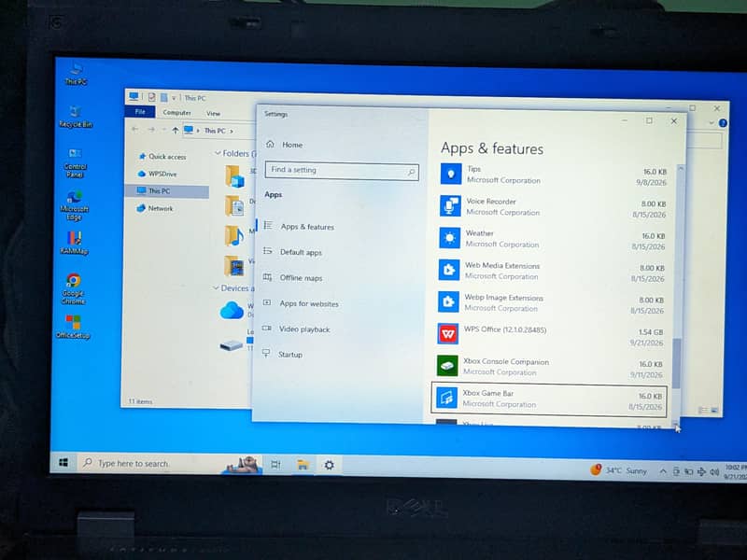Open the 34°C Sunny weather widget

pos(620,470)
